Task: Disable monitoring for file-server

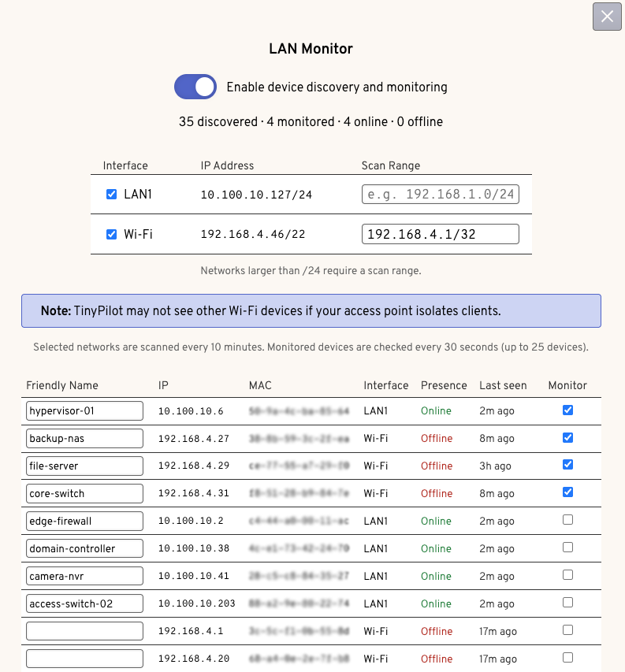Action: pos(567,465)
